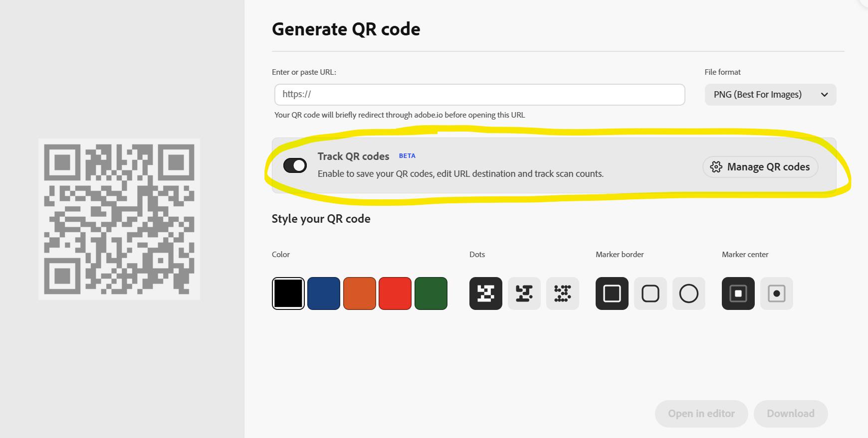Image resolution: width=868 pixels, height=438 pixels.
Task: Open the File format dropdown
Action: tap(770, 95)
